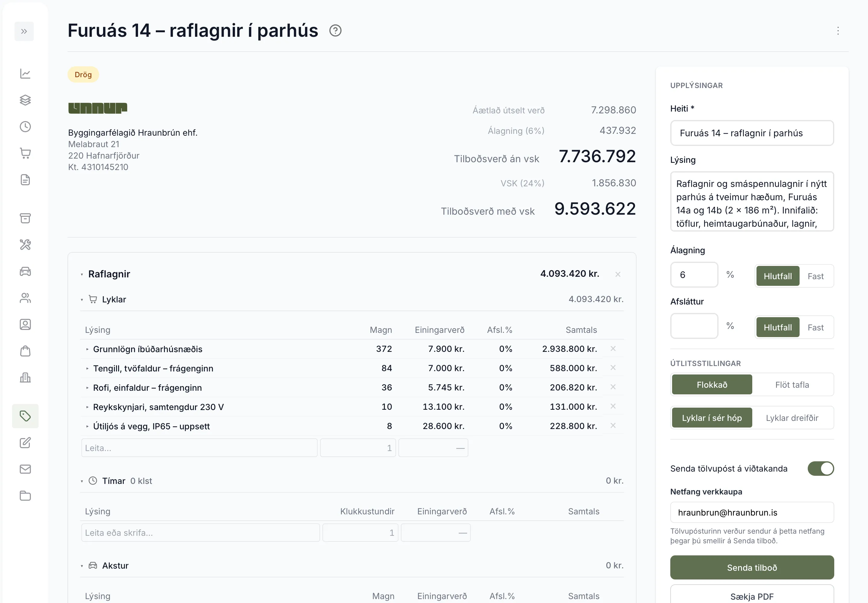Select Fast option for Afsláttur
The height and width of the screenshot is (603, 868).
point(816,327)
